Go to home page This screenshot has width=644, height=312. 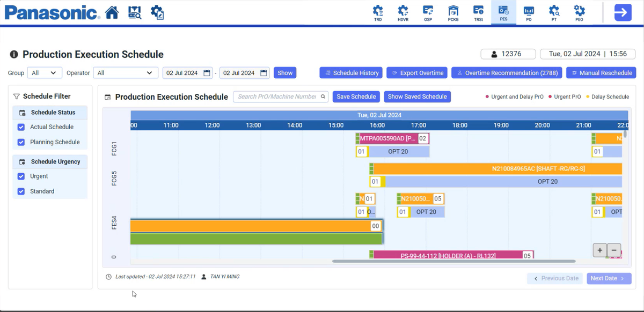pos(111,11)
